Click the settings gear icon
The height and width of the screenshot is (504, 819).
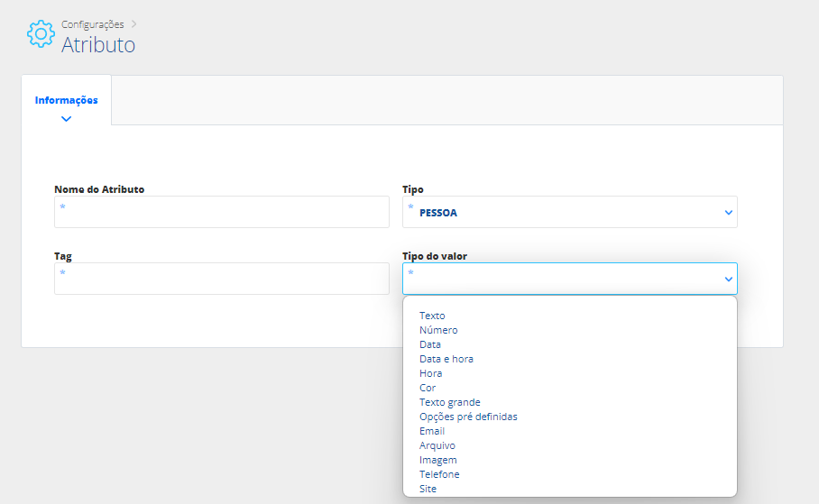pyautogui.click(x=41, y=34)
